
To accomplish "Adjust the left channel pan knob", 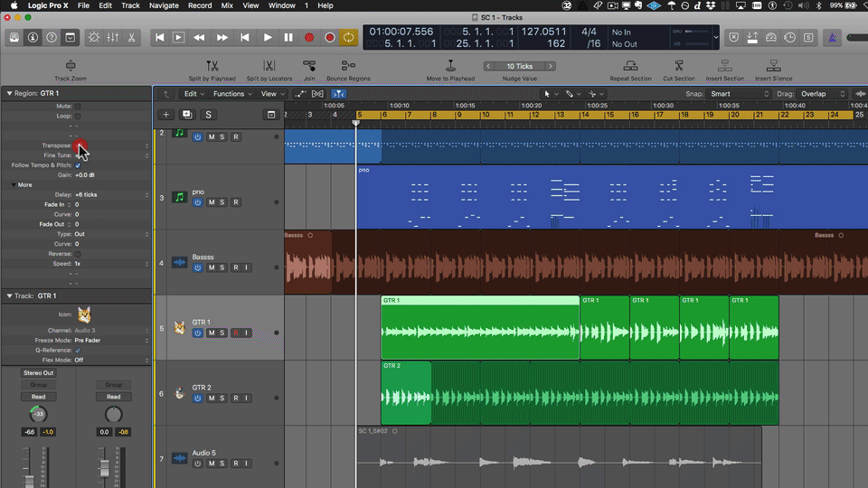I will [38, 414].
